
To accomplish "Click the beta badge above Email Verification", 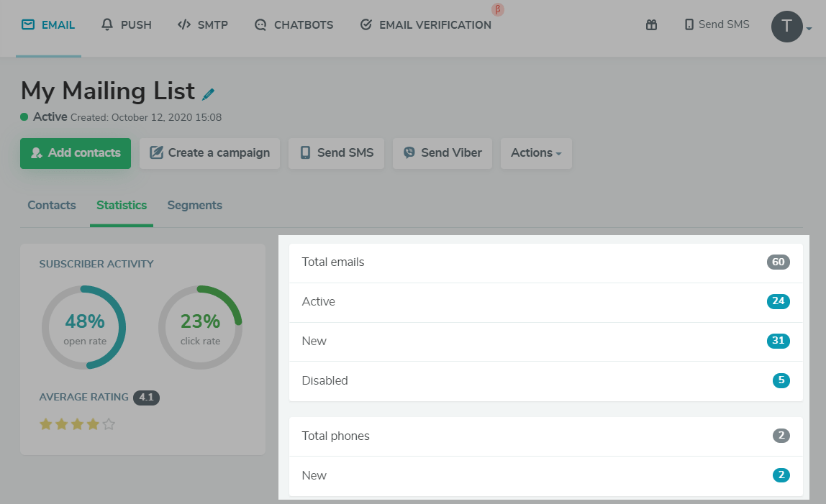I will point(496,10).
